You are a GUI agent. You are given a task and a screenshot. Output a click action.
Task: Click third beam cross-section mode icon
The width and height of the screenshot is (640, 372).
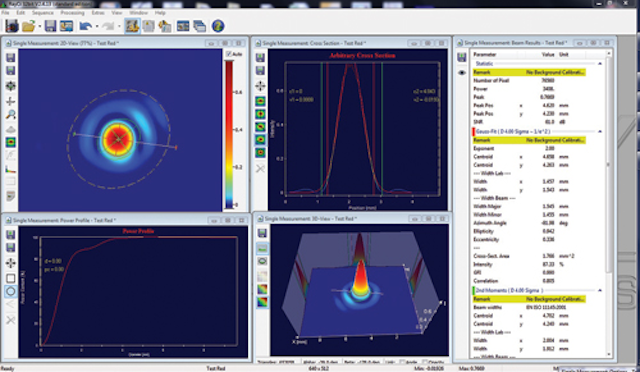[260, 127]
